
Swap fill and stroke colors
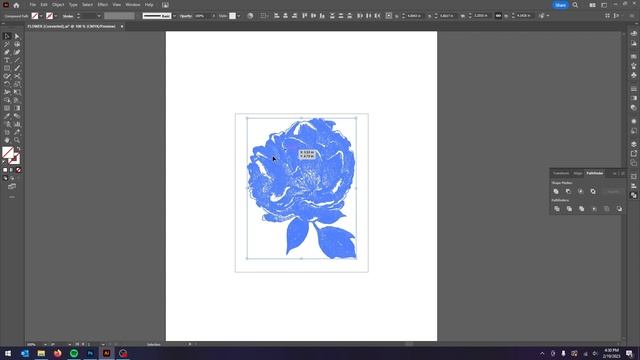coord(18,149)
